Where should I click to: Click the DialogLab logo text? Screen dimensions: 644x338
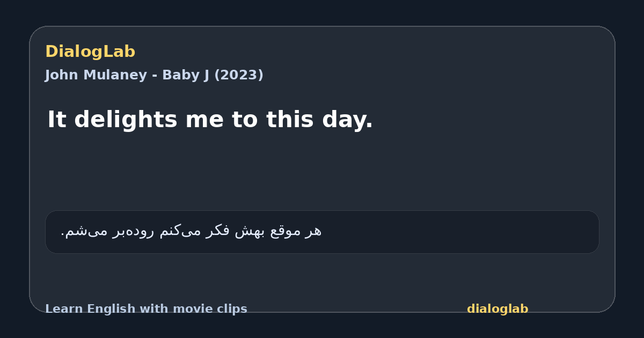[x=90, y=52]
